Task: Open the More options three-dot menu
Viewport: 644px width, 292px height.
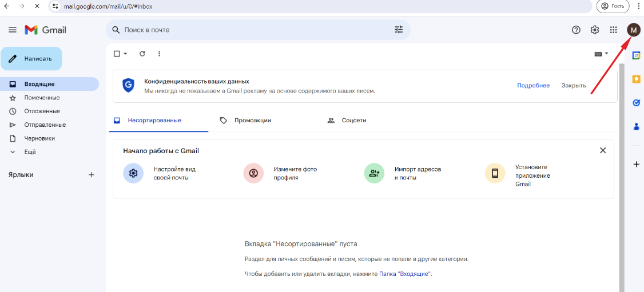Action: [160, 53]
